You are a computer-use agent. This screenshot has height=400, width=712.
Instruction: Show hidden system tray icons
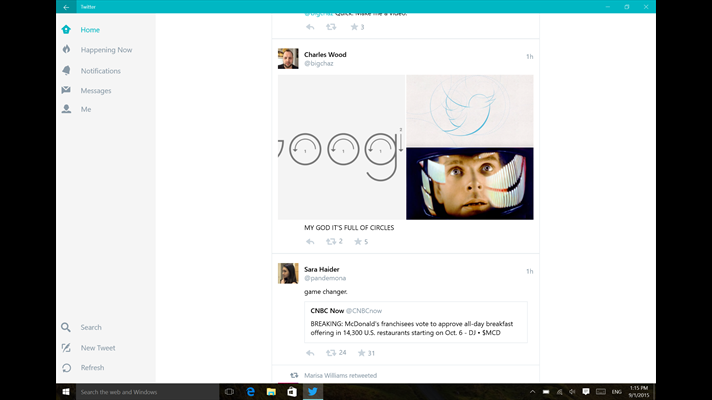coord(532,392)
